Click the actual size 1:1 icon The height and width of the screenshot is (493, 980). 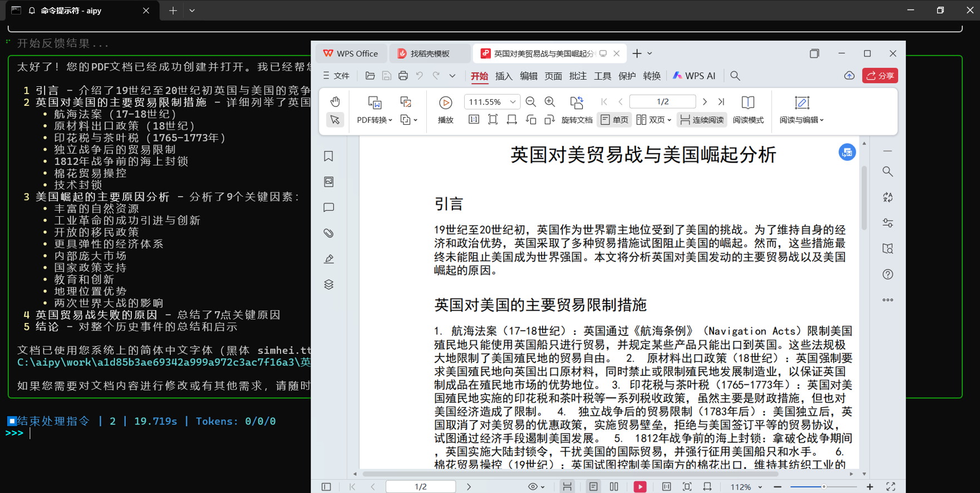coord(474,120)
